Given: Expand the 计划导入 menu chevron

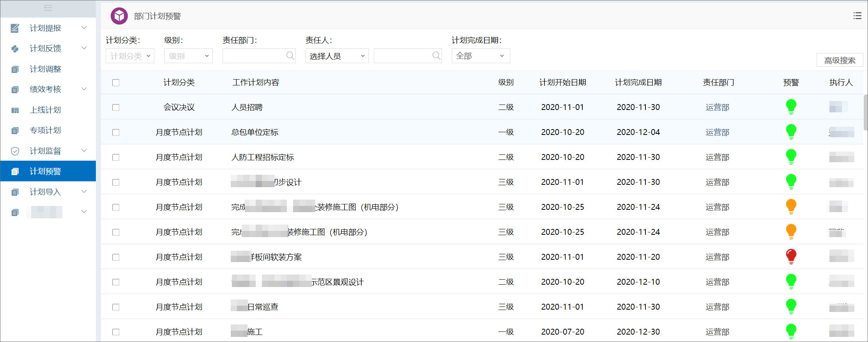Looking at the screenshot, I should 84,191.
